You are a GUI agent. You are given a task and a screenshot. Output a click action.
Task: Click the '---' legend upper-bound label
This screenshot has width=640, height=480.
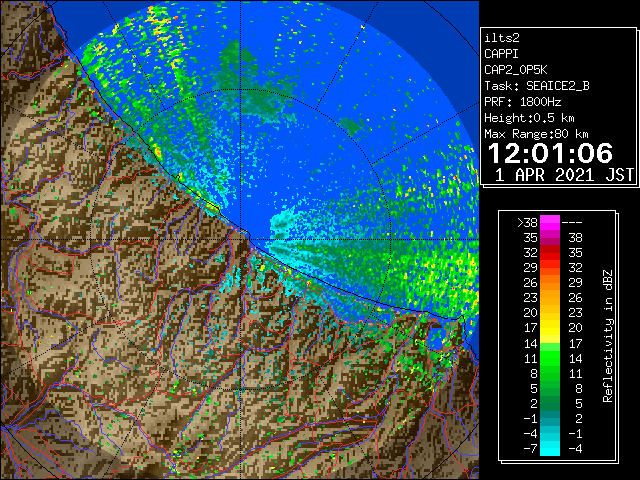coord(572,223)
